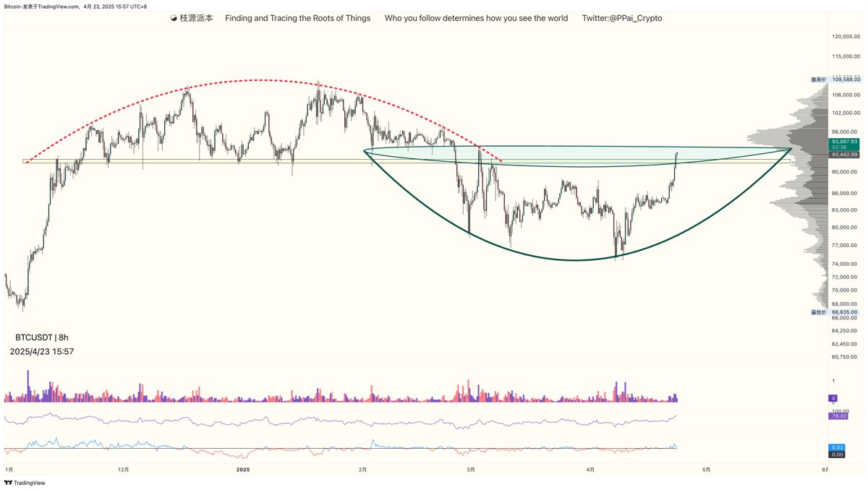This screenshot has width=868, height=490.
Task: Click 'Who you follow determines how you see the world'
Action: tap(476, 18)
